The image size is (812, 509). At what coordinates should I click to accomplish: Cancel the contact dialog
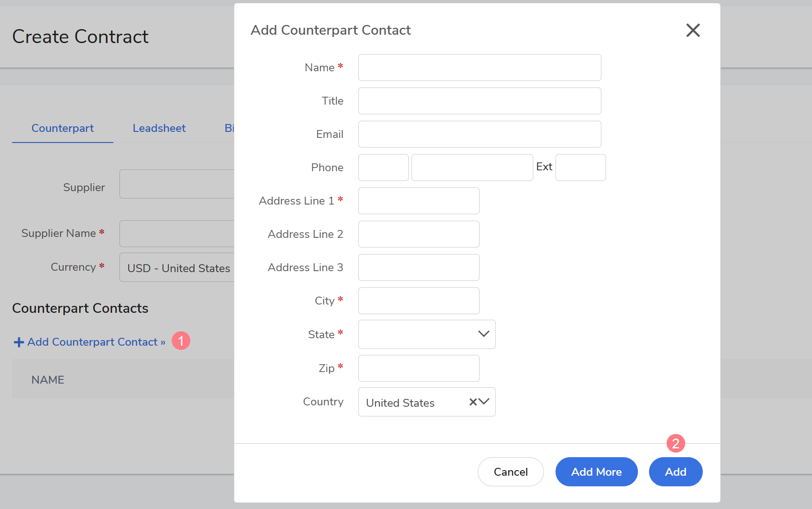(x=510, y=472)
